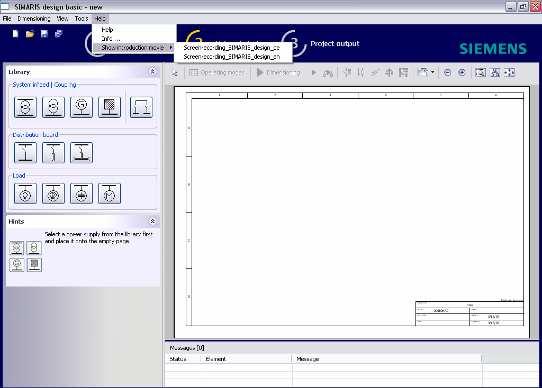The image size is (542, 388).
Task: Select the generator infeed symbol with G
Action: tap(81, 107)
